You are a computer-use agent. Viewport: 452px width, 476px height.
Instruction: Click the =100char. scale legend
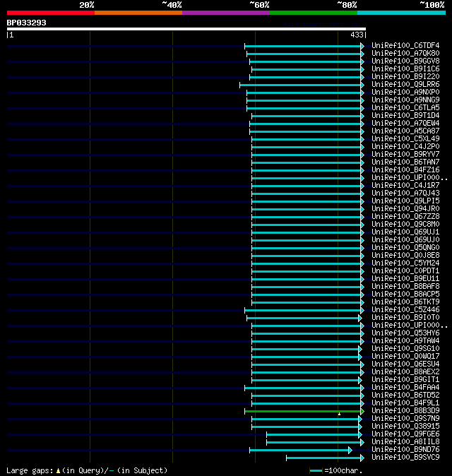[336, 470]
